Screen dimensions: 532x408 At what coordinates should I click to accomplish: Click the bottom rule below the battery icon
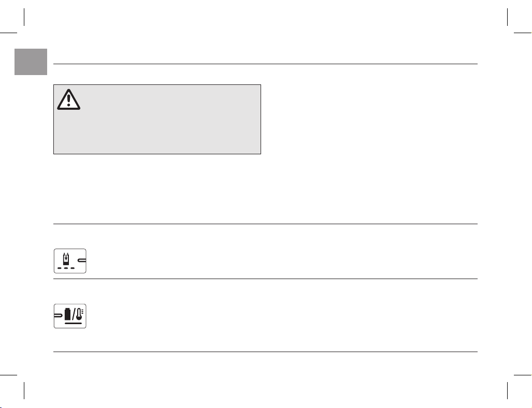(x=265, y=352)
